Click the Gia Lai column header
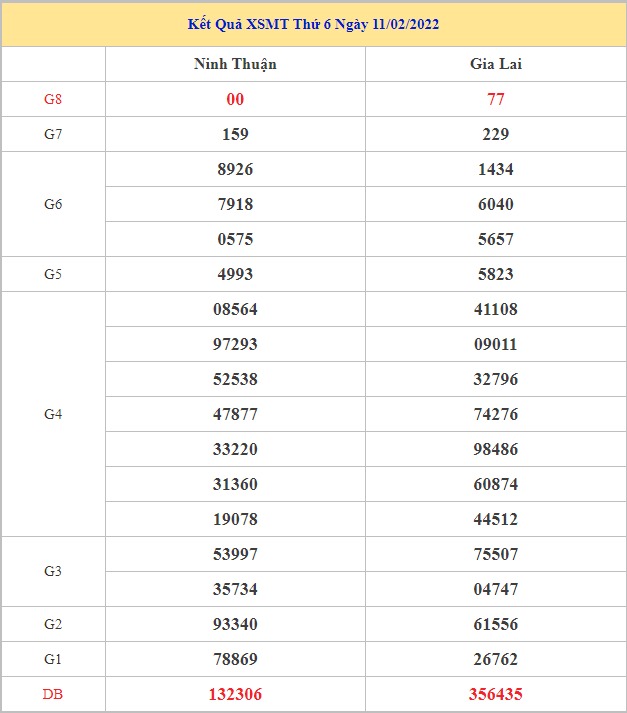627x713 pixels. pos(496,64)
